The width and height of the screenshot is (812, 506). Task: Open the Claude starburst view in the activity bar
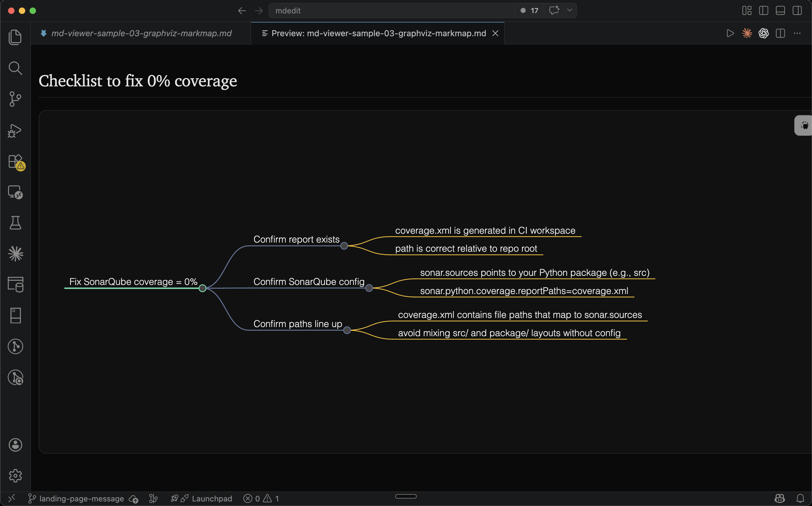click(15, 254)
